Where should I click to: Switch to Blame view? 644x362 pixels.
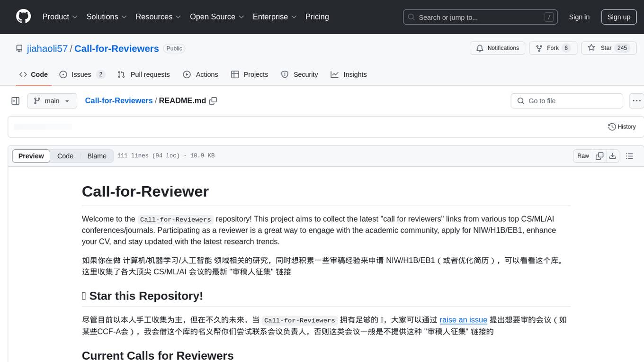97,156
